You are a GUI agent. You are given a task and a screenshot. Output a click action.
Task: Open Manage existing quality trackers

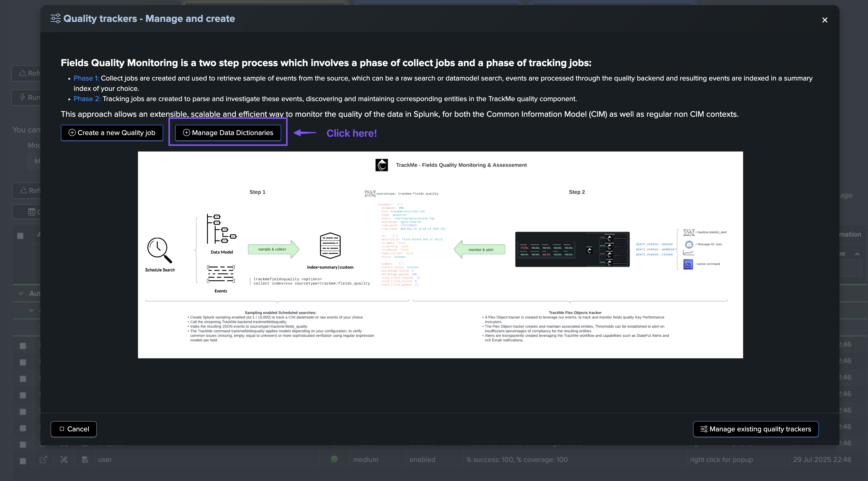[x=756, y=429]
